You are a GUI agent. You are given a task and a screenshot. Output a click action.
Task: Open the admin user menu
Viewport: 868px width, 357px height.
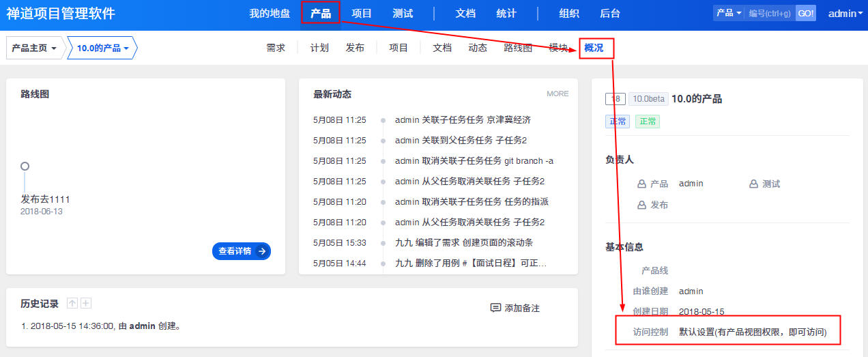click(845, 13)
